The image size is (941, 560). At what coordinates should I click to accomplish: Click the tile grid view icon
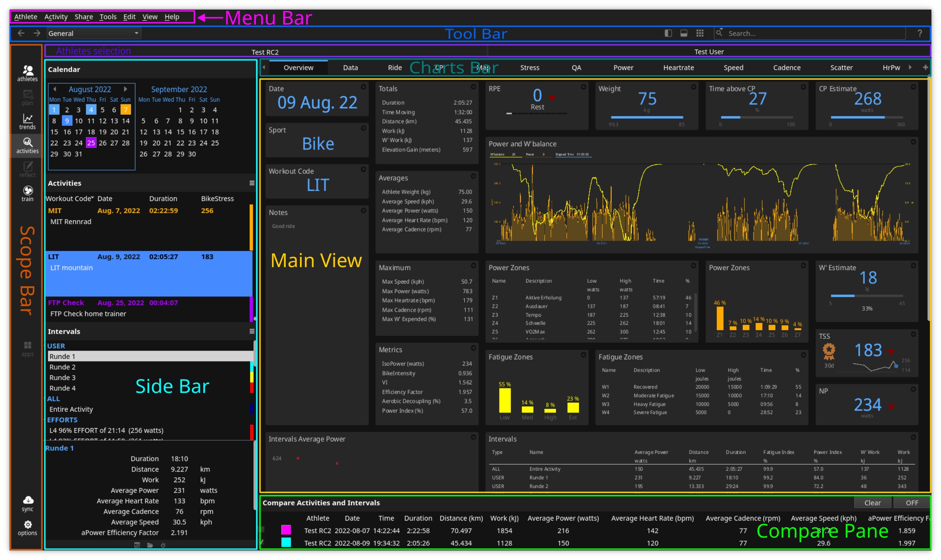[700, 33]
